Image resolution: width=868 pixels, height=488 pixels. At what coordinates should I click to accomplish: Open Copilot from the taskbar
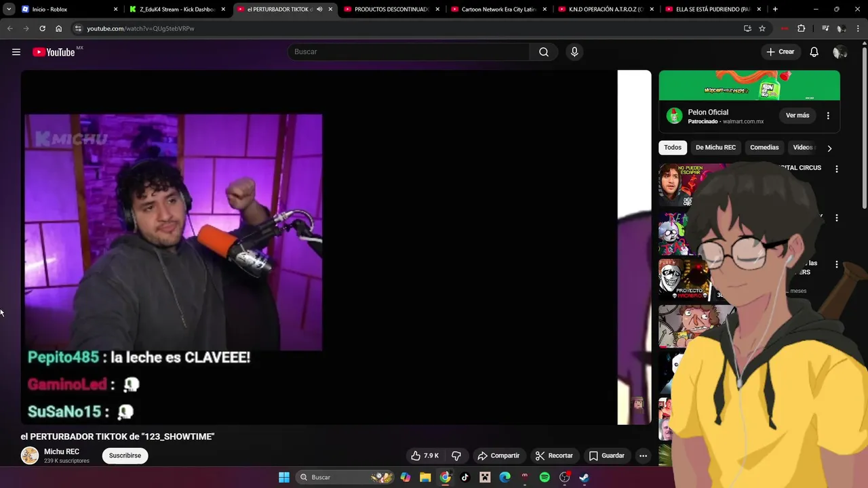406,477
